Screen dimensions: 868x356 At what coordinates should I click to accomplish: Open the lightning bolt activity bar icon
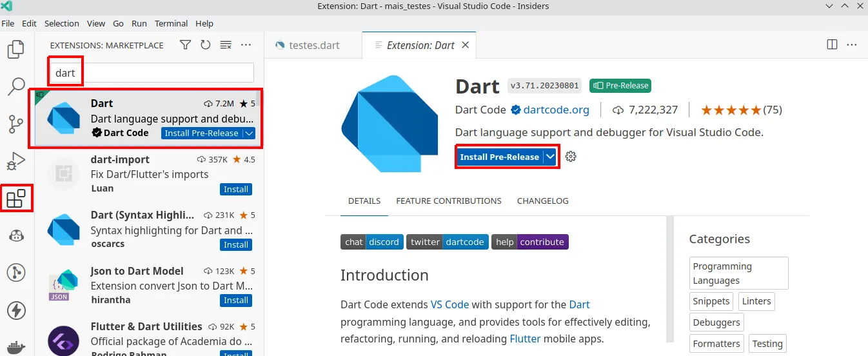coord(15,310)
